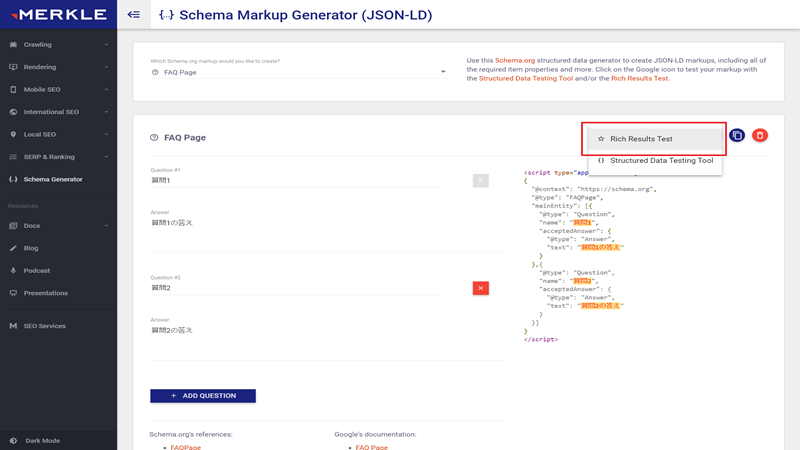Click the Merkle logo
Image resolution: width=800 pixels, height=450 pixels.
click(59, 14)
